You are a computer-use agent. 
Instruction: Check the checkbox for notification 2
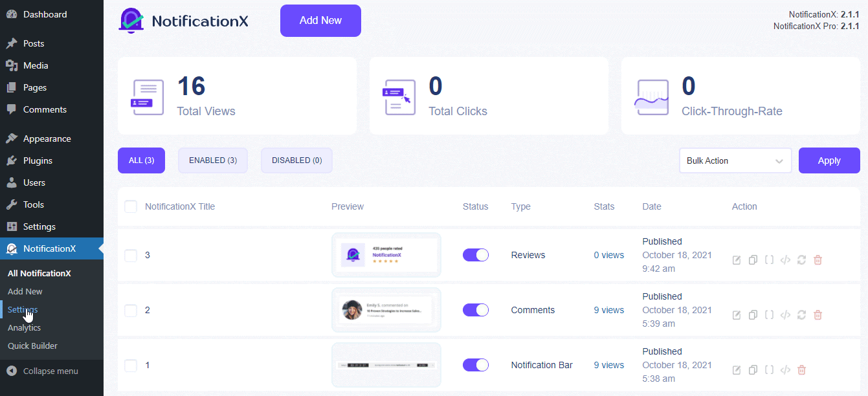point(131,310)
